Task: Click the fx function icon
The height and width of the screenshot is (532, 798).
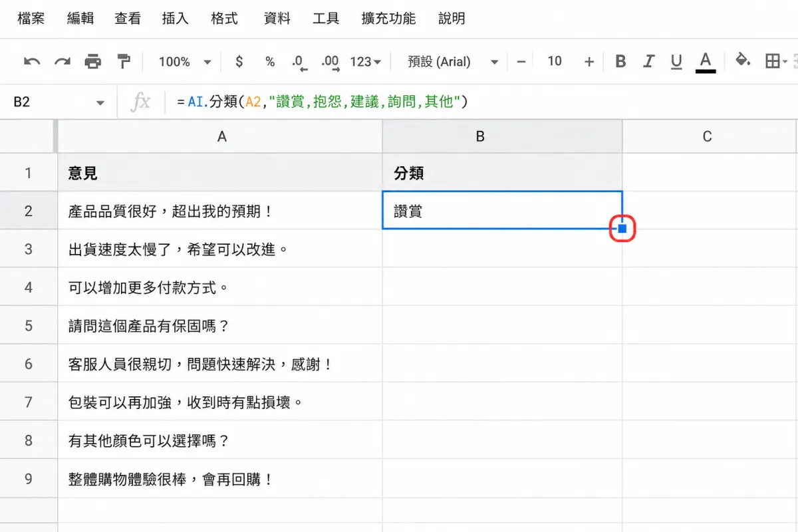Action: pos(140,102)
